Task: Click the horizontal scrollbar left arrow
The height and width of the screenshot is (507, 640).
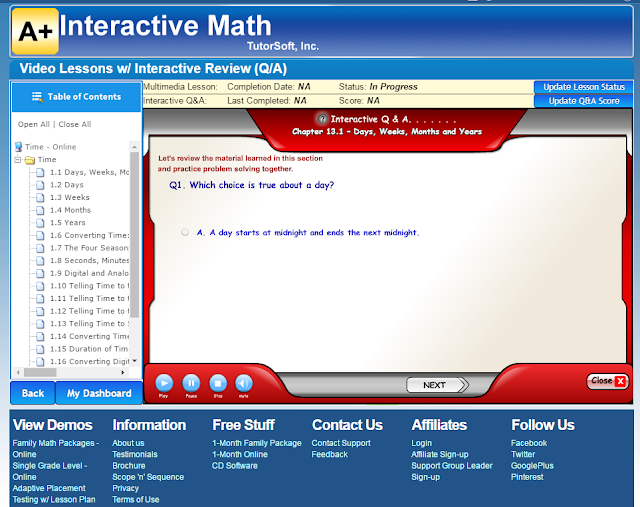Action: click(x=18, y=372)
